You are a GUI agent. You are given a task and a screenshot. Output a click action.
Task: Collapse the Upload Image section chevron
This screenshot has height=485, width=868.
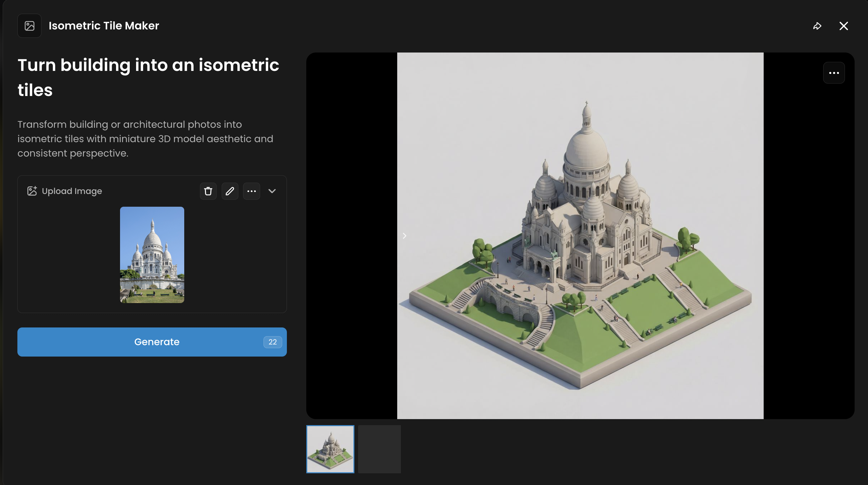[x=272, y=191]
